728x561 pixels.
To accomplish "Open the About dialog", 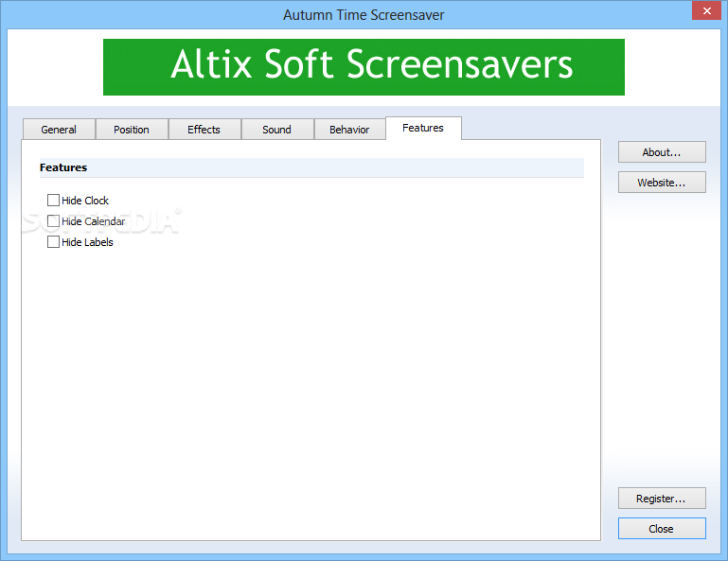I will tap(662, 152).
